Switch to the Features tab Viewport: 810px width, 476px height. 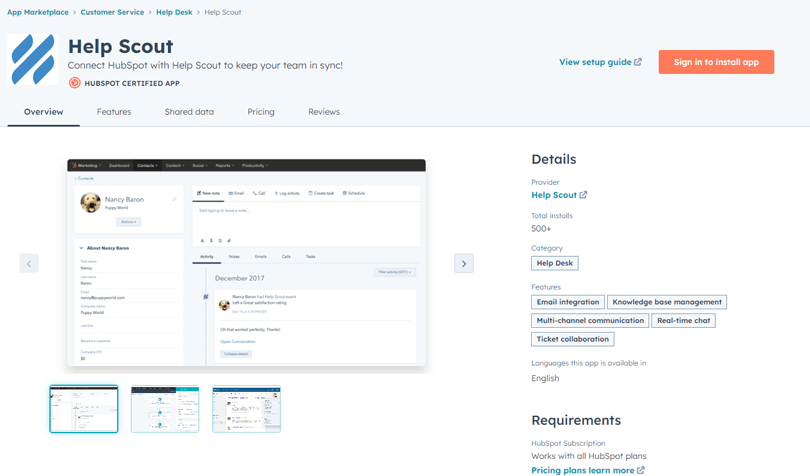click(114, 112)
